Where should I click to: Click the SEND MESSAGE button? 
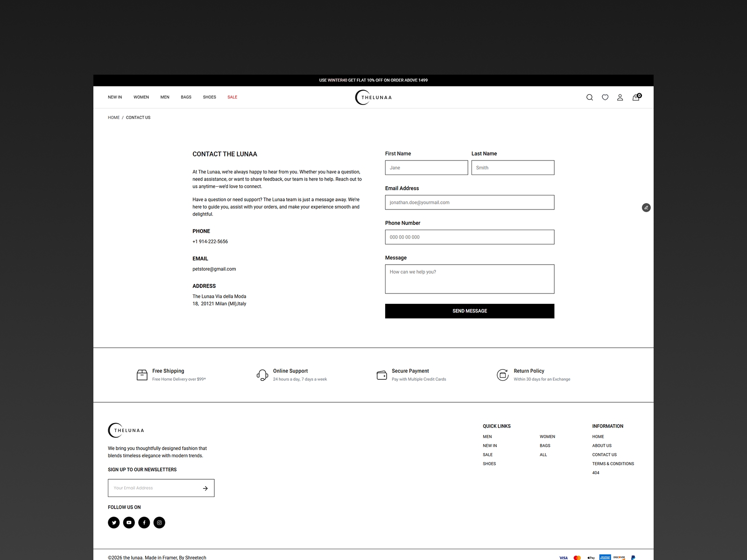click(x=469, y=311)
